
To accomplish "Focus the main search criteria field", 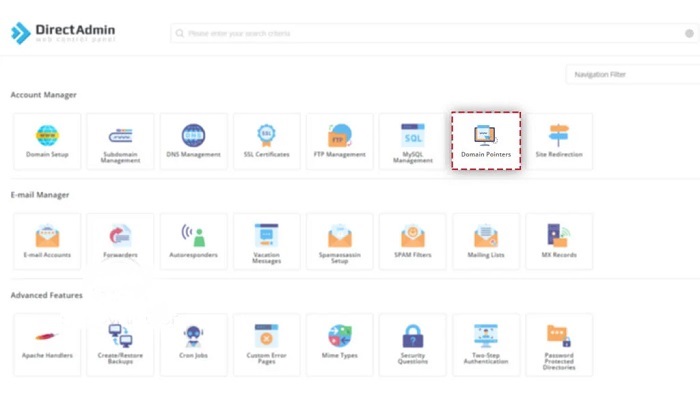I will (x=435, y=33).
